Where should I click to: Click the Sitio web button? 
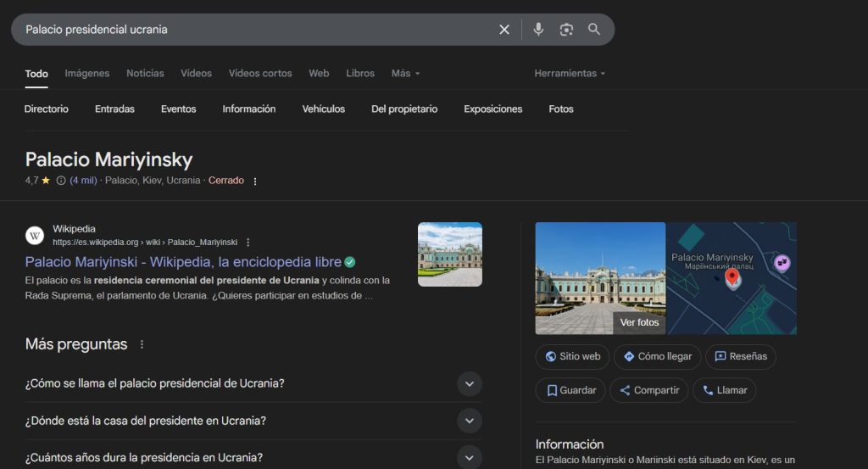(x=572, y=356)
